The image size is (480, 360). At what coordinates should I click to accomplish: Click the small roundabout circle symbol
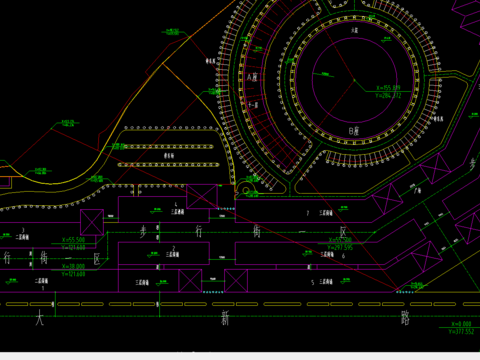click(246, 191)
